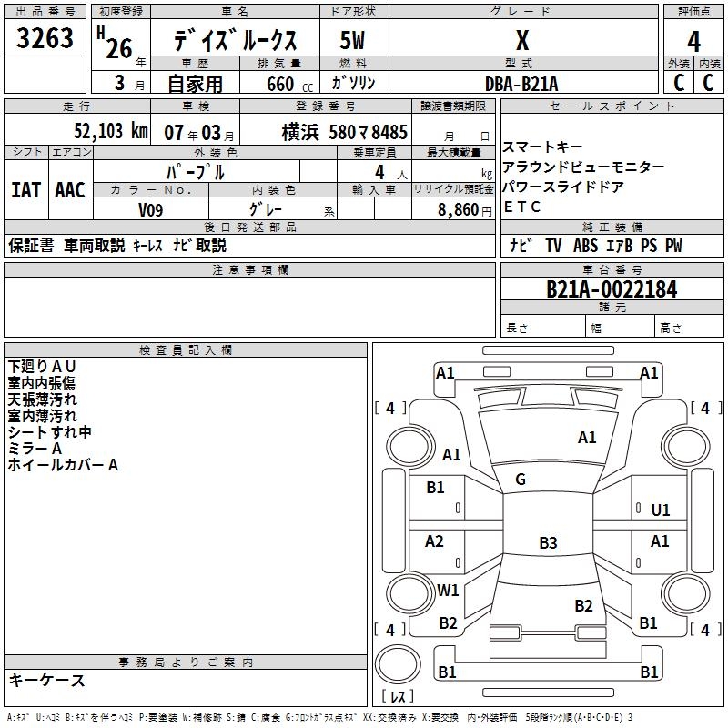Click the shift type IAT
Screen dimensions: 728x728
26,190
